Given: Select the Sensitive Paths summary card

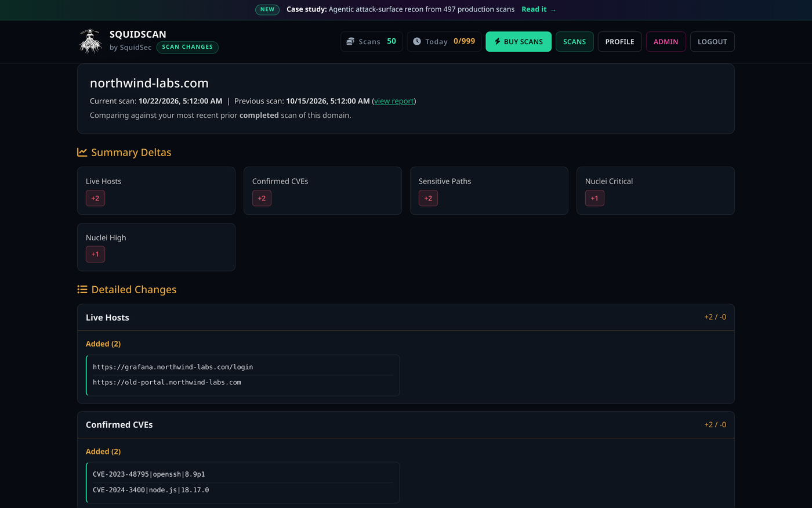Looking at the screenshot, I should [489, 191].
